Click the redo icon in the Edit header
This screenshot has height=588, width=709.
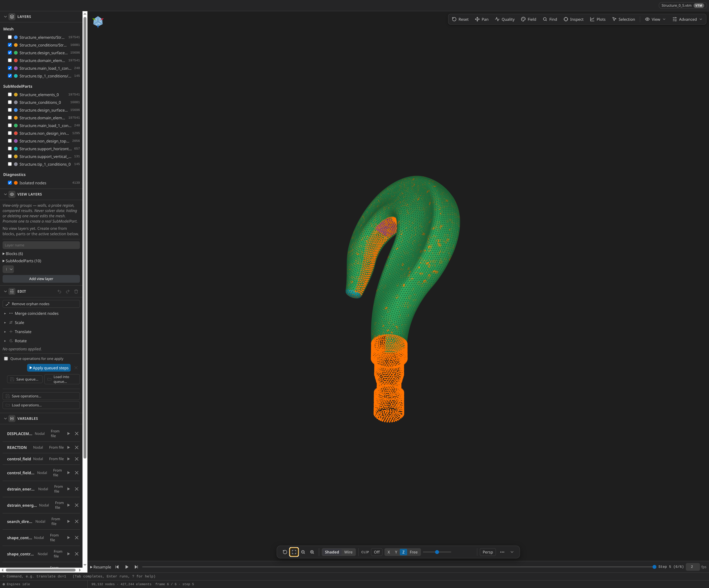tap(68, 291)
